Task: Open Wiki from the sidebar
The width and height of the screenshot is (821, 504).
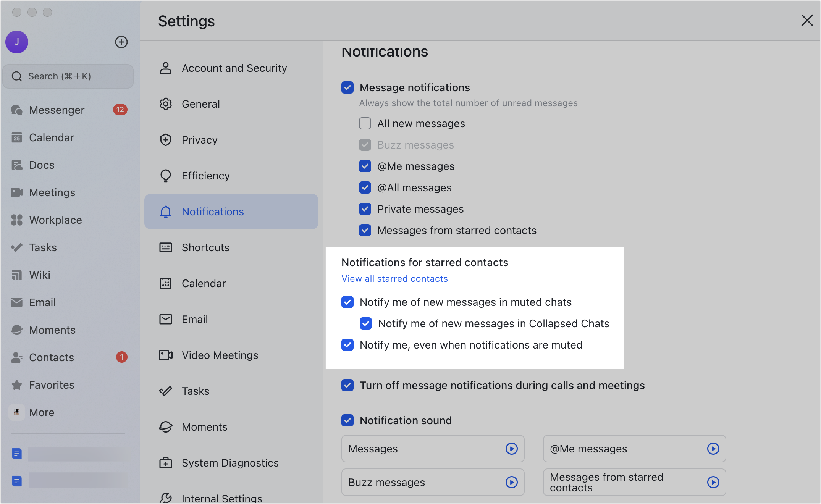Action: coord(40,275)
